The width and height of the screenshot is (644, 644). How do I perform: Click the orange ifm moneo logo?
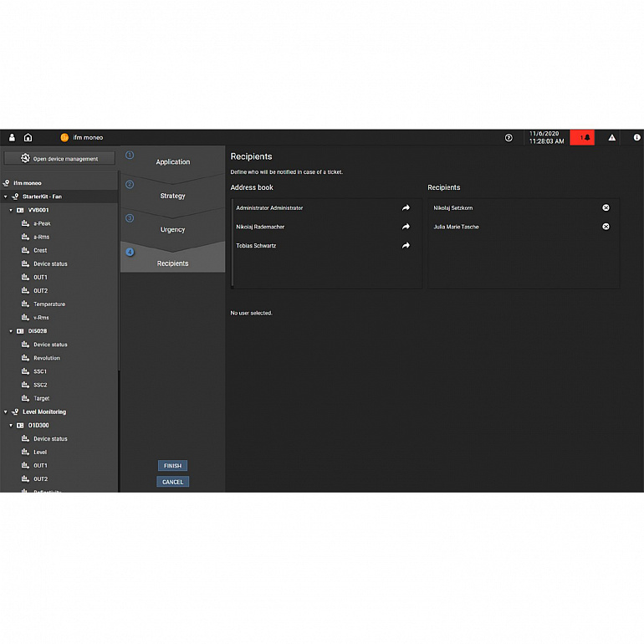point(64,138)
